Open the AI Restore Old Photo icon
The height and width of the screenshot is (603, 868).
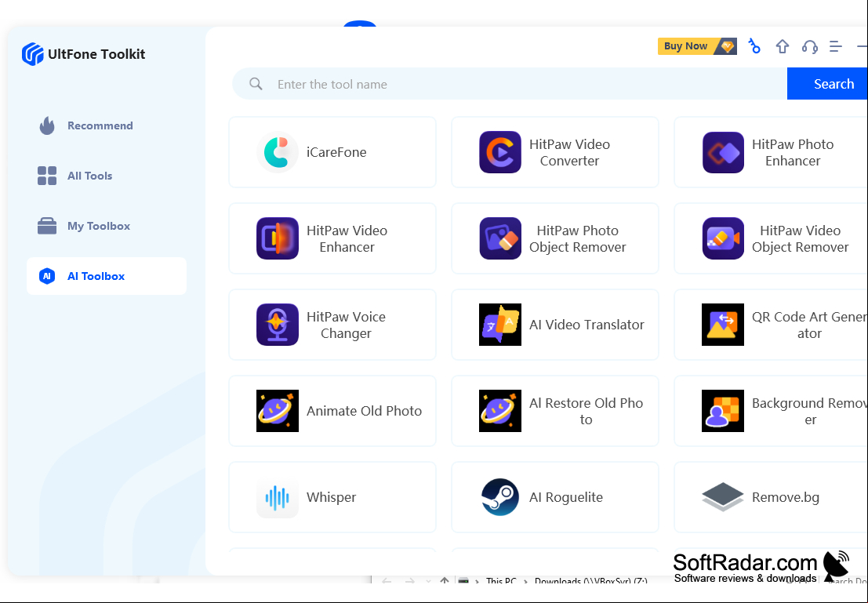(500, 411)
